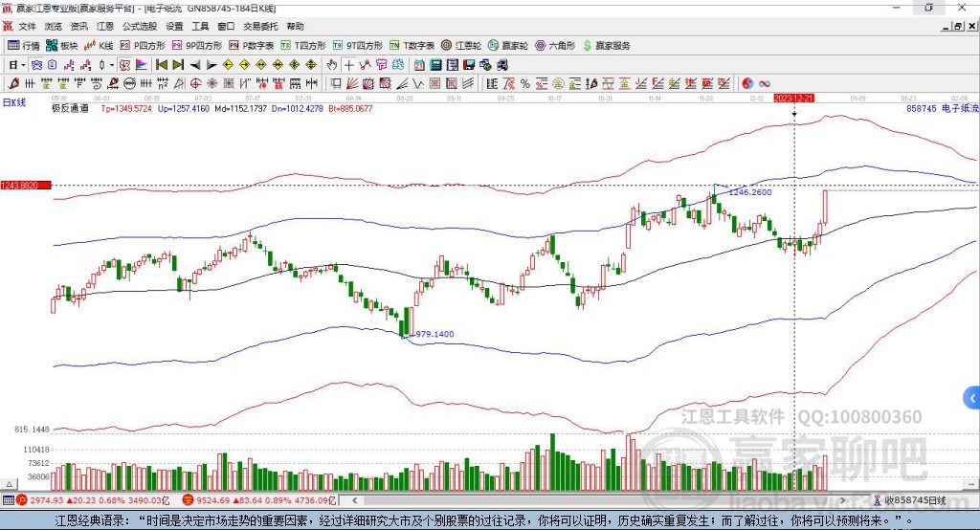Open the 江恩 menu

click(105, 26)
